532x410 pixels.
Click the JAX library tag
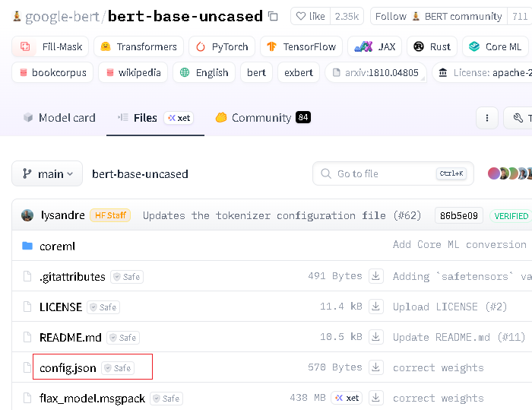tap(375, 46)
